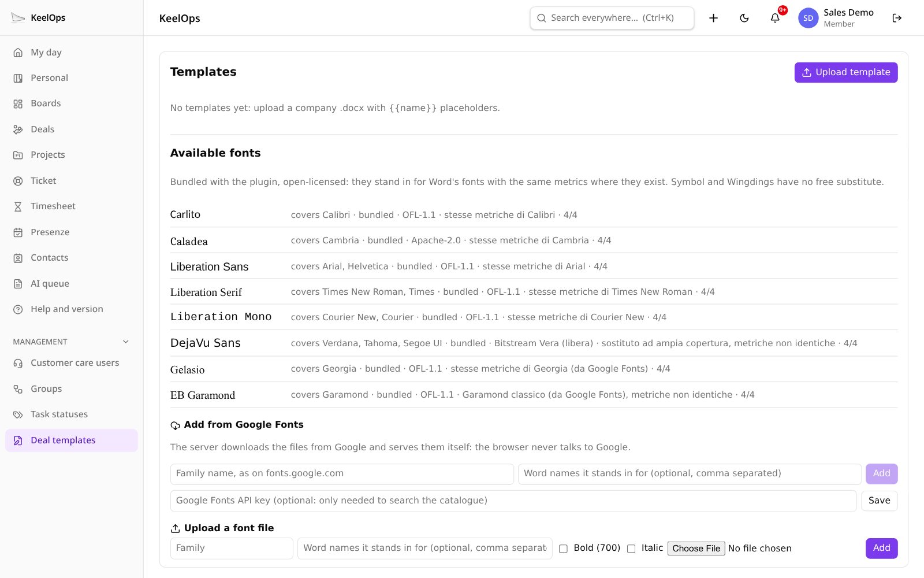Click the Projects folder icon
This screenshot has width=924, height=578.
[x=18, y=155]
